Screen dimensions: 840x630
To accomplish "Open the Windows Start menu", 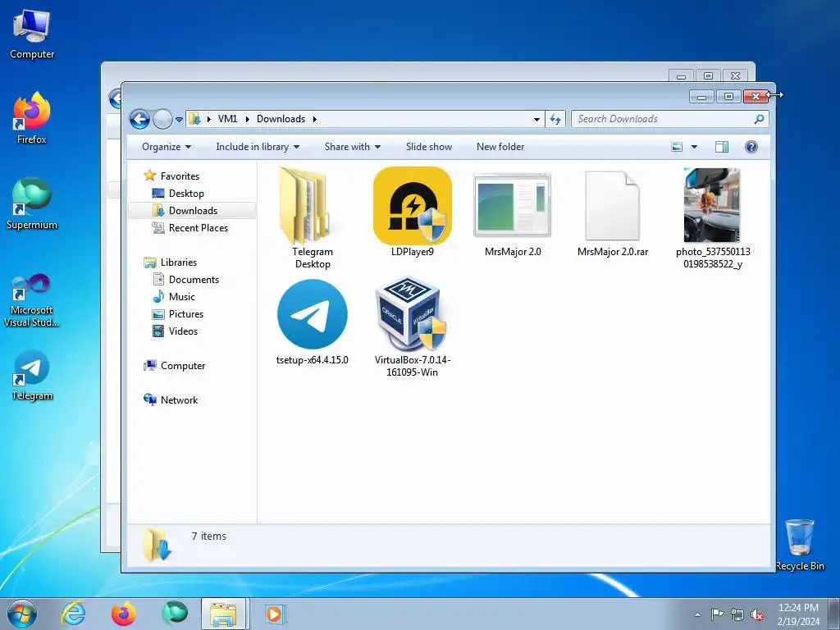I will click(22, 614).
